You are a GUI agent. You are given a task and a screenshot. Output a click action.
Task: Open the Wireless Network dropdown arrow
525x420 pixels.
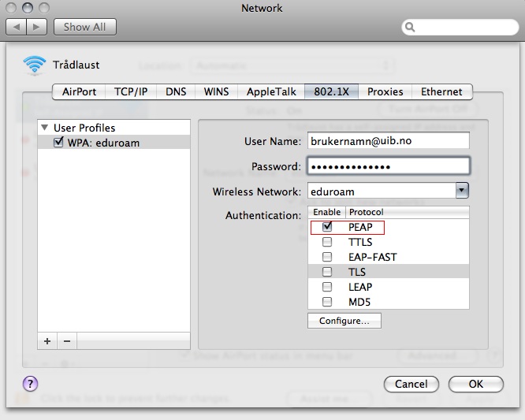pos(462,191)
